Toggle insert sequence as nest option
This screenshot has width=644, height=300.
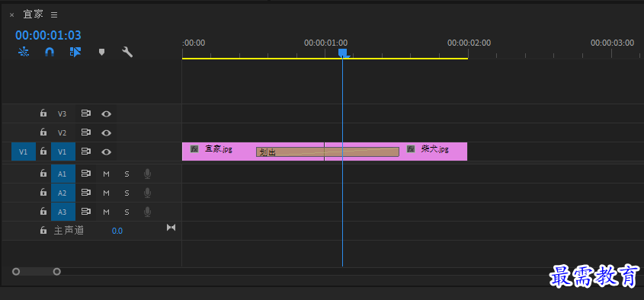pyautogui.click(x=24, y=52)
